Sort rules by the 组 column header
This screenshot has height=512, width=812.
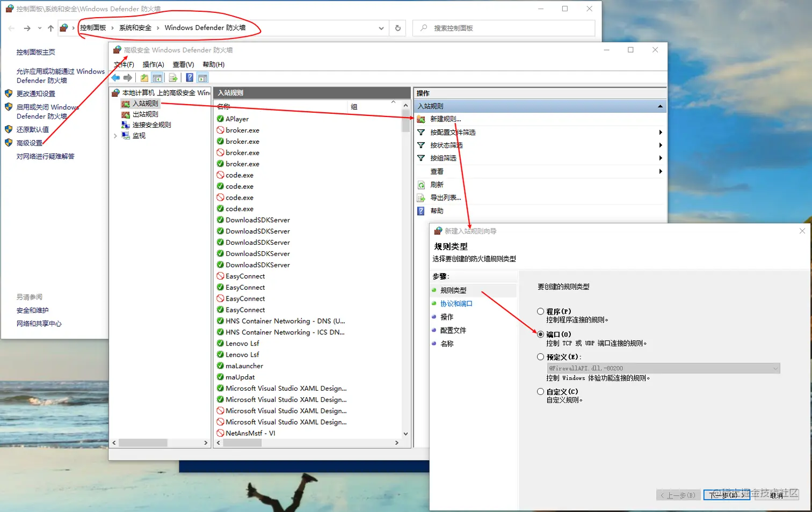click(373, 106)
